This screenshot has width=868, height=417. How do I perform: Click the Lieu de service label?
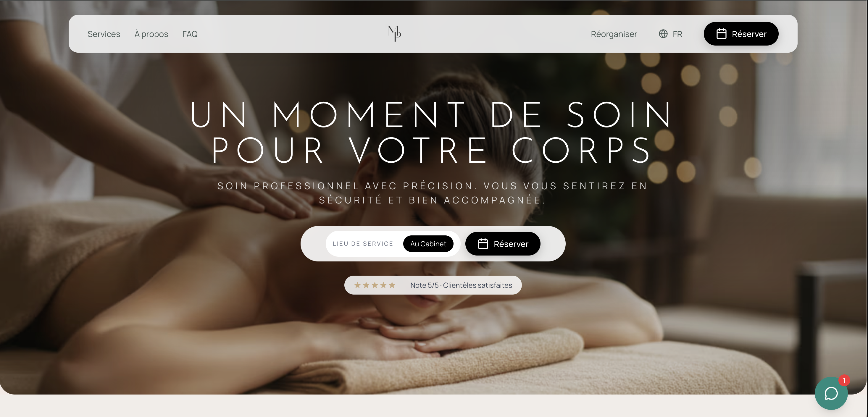[x=363, y=243]
